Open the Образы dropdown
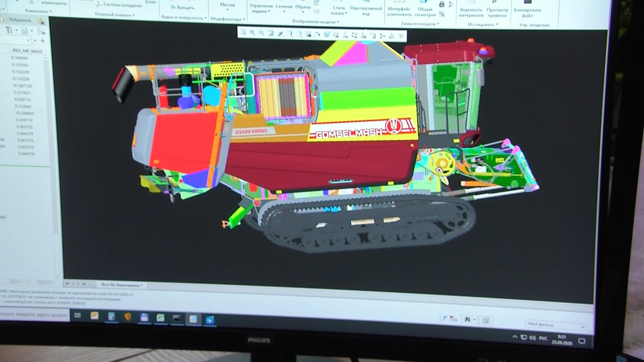 point(303,9)
